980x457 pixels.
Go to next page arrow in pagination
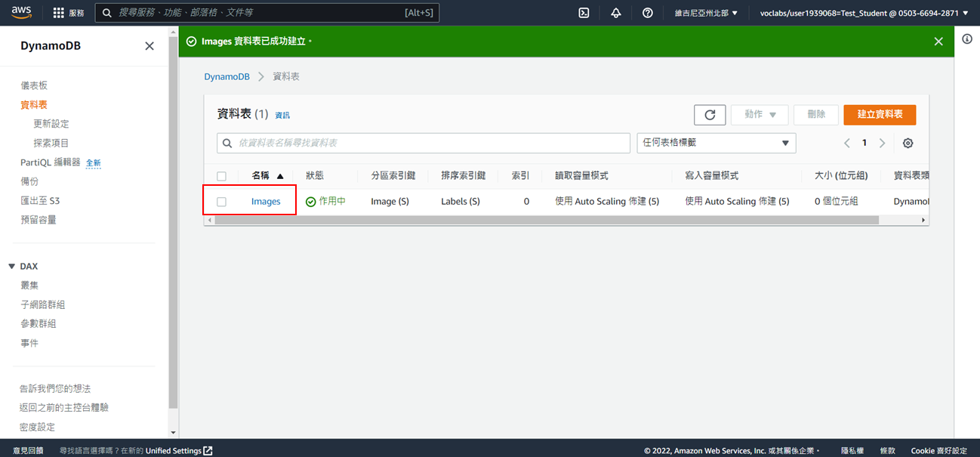882,144
